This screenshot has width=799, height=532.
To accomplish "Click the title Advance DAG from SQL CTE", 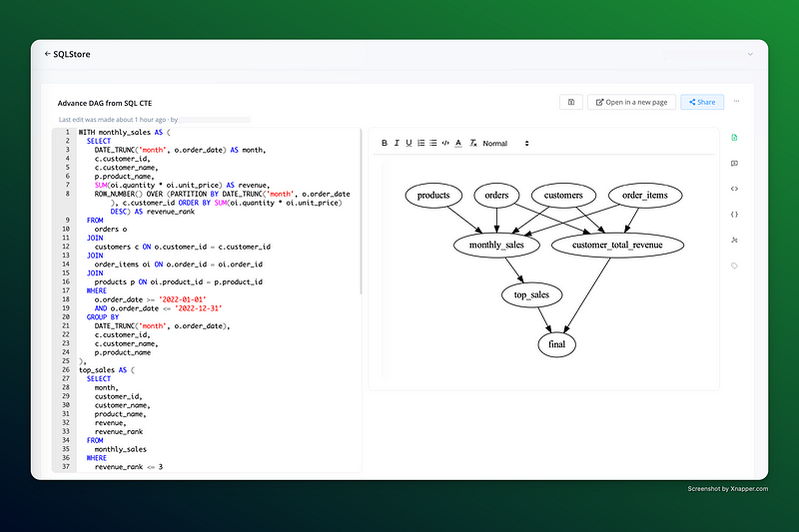I will [105, 103].
